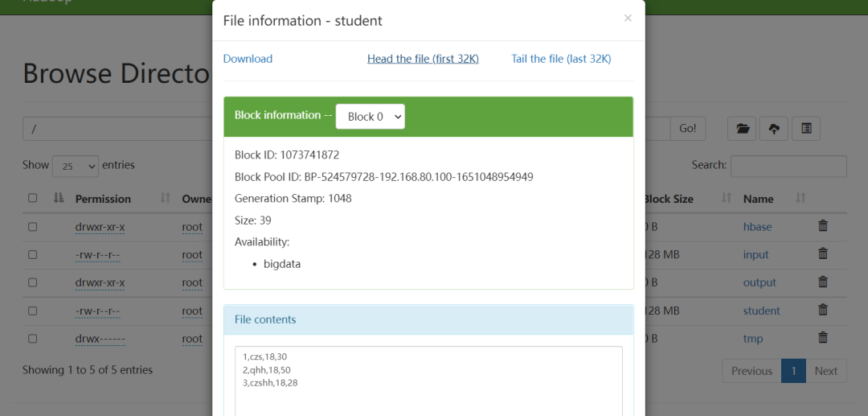The image size is (868, 416).
Task: Delete the hbase directory via trash icon
Action: [823, 226]
